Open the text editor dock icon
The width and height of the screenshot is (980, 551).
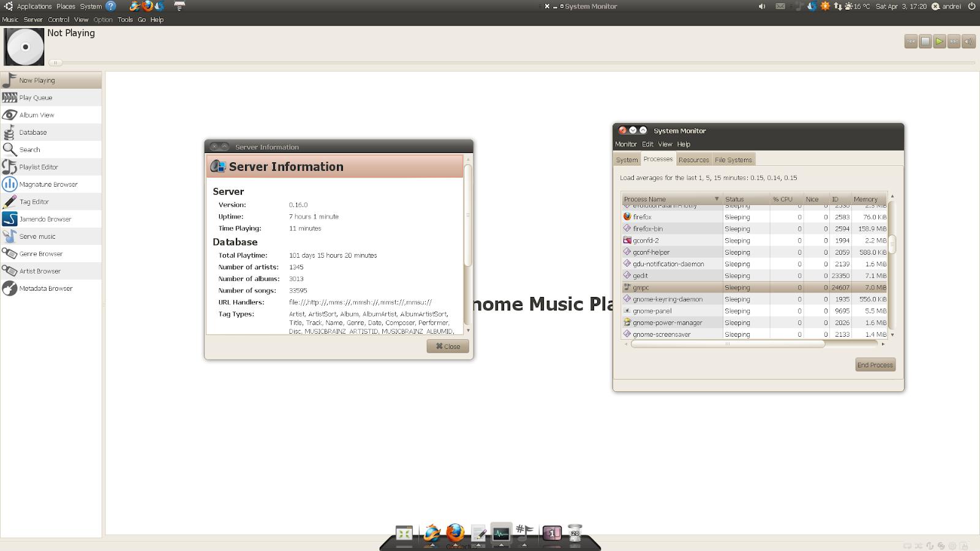point(478,534)
